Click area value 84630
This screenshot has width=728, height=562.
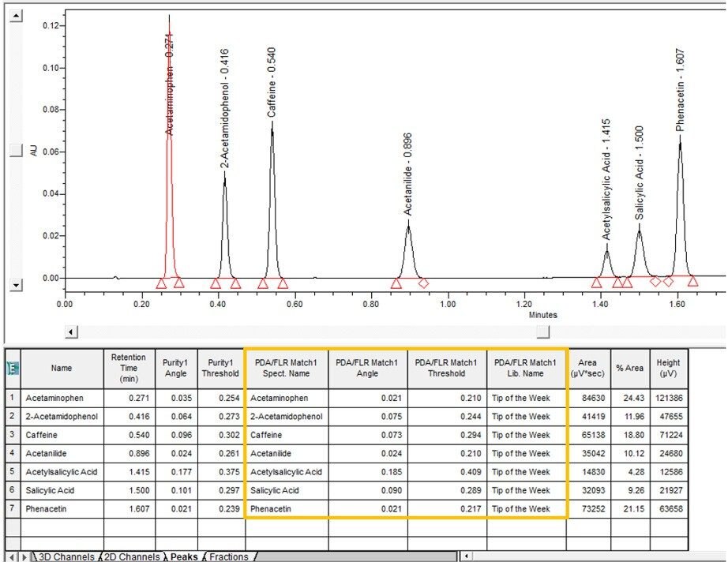(x=594, y=398)
